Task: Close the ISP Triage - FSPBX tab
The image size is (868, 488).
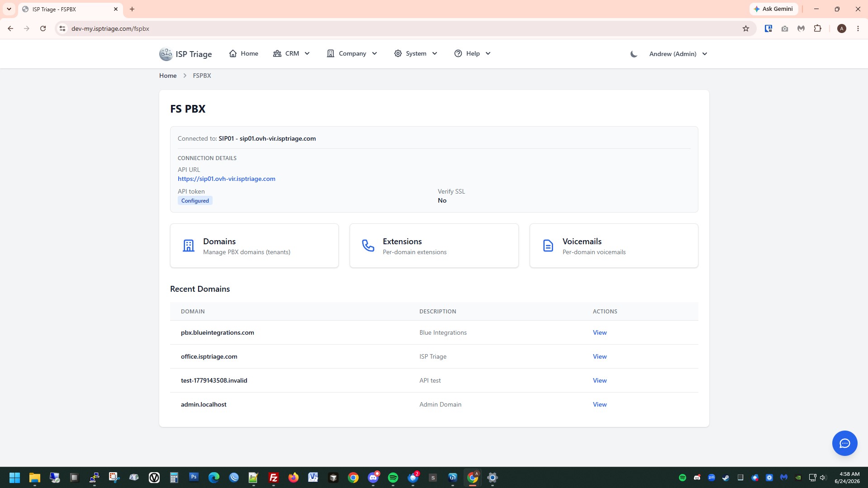Action: pyautogui.click(x=116, y=9)
